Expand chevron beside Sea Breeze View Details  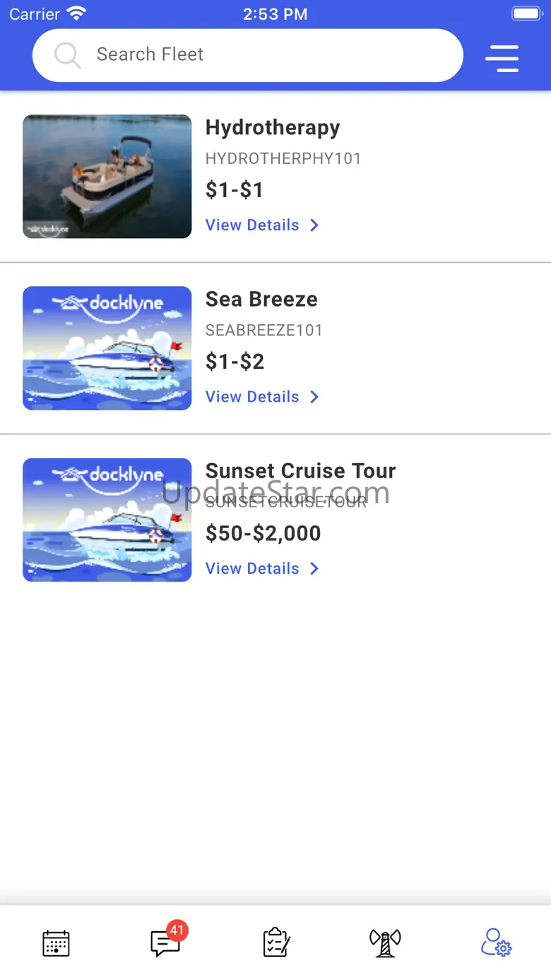(x=314, y=397)
